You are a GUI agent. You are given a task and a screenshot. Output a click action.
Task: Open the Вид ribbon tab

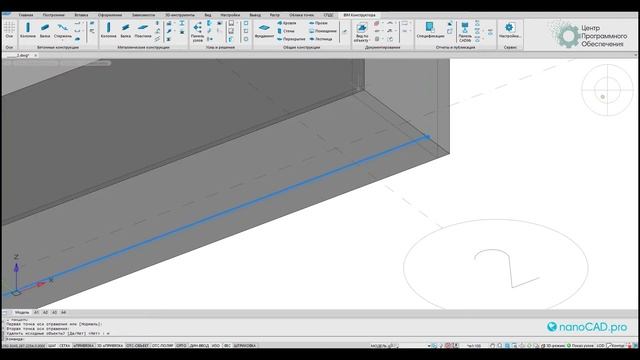tap(208, 15)
